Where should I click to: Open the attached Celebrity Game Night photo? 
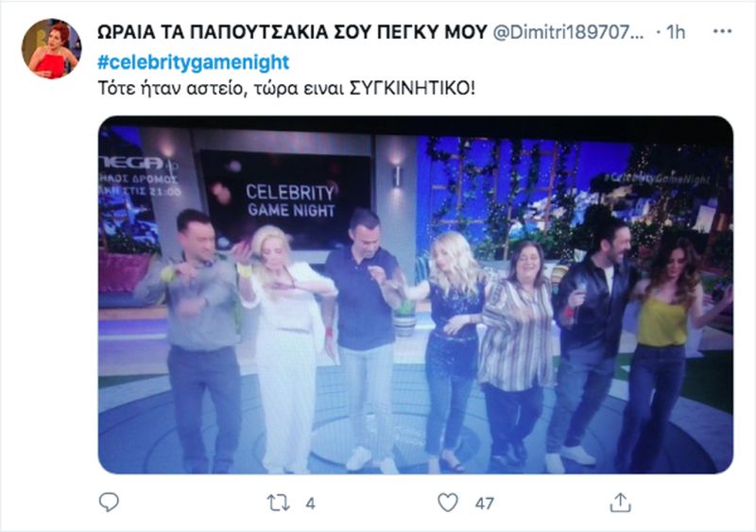pyautogui.click(x=416, y=295)
